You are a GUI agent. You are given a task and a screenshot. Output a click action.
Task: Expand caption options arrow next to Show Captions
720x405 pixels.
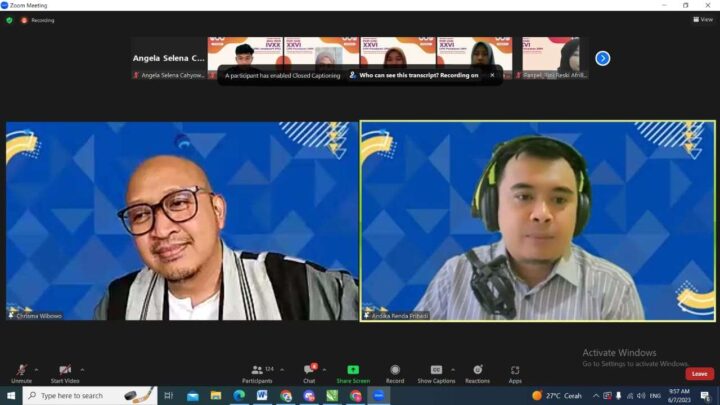[x=453, y=368]
